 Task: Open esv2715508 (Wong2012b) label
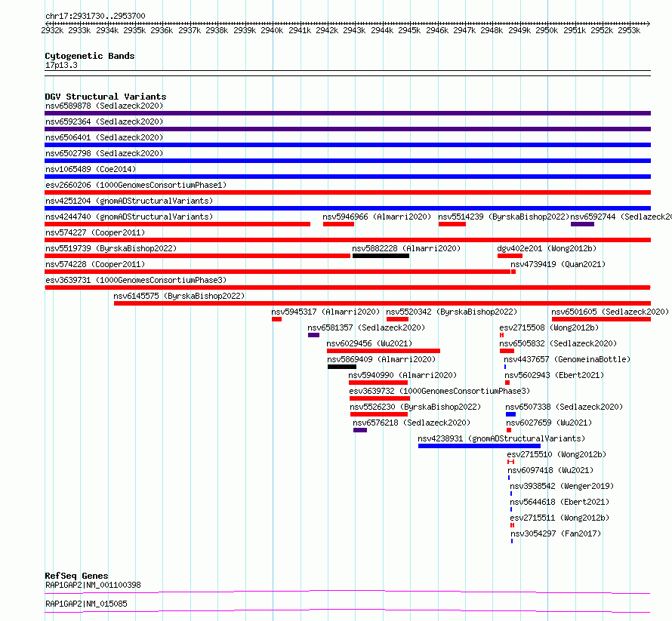[549, 327]
